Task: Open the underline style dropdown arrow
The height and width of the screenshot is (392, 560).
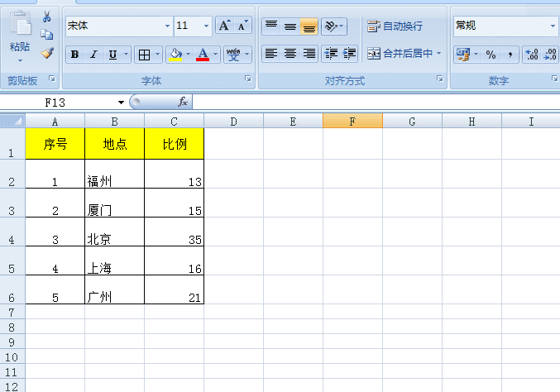Action: click(x=126, y=55)
